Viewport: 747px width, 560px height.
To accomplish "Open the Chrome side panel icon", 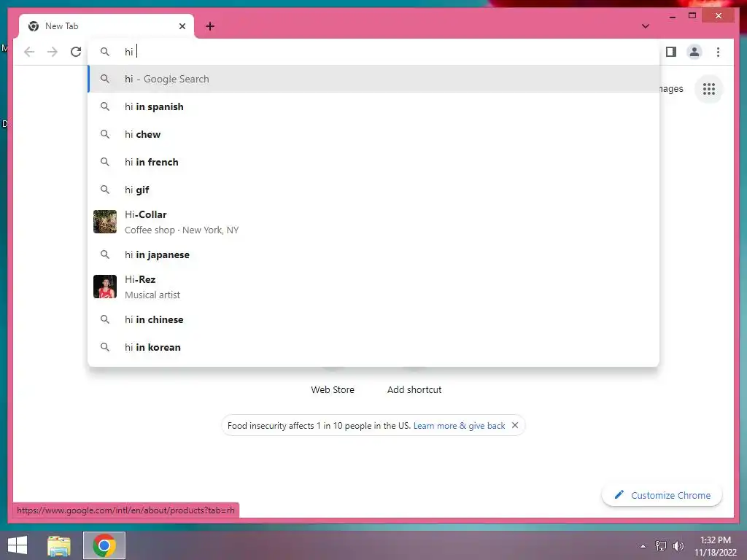I will [671, 52].
